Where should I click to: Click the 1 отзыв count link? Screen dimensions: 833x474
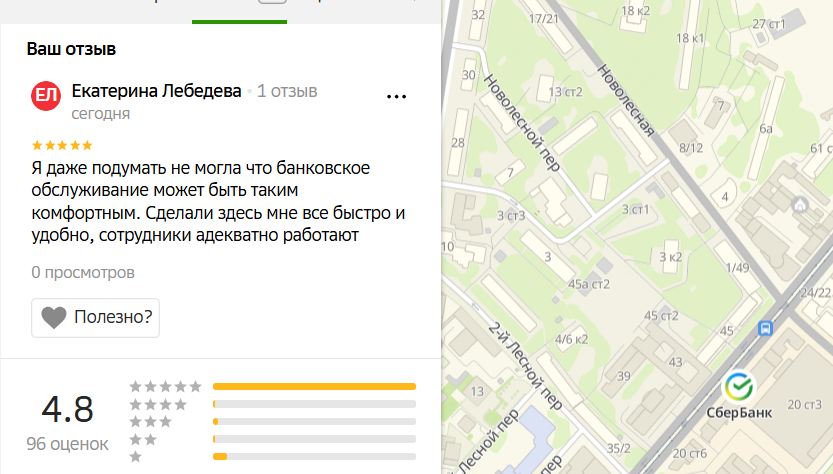point(287,91)
